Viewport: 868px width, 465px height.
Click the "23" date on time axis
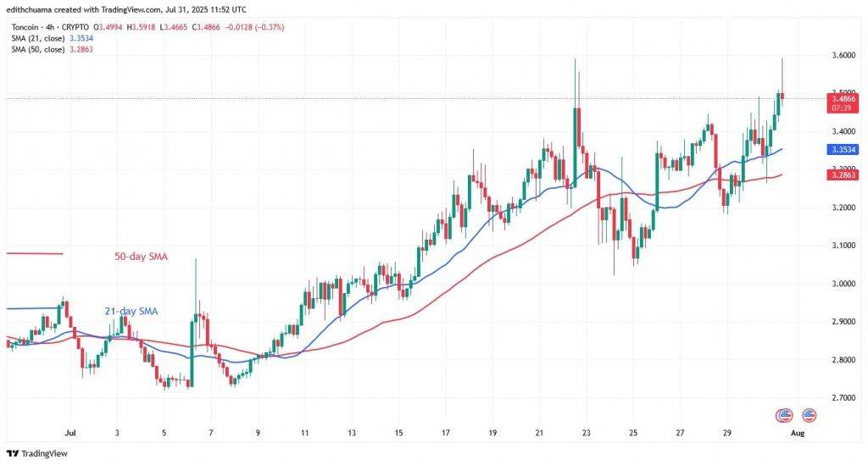pos(586,433)
